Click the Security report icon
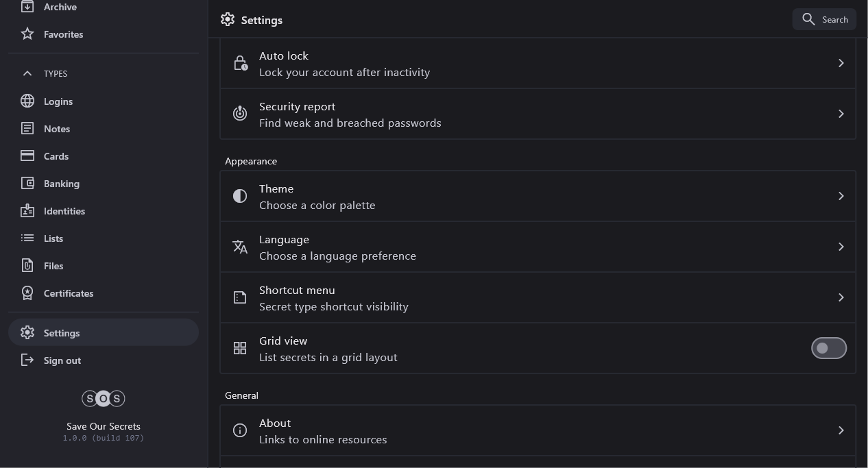Image resolution: width=868 pixels, height=468 pixels. pyautogui.click(x=240, y=114)
